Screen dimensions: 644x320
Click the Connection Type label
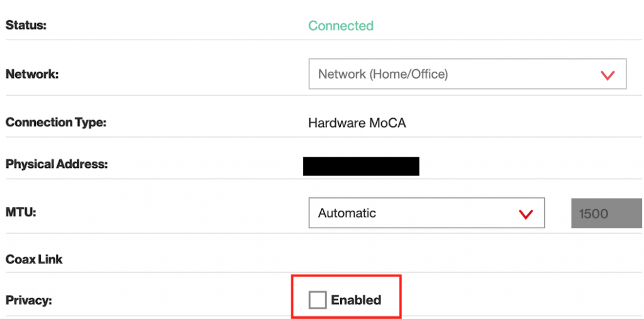55,123
